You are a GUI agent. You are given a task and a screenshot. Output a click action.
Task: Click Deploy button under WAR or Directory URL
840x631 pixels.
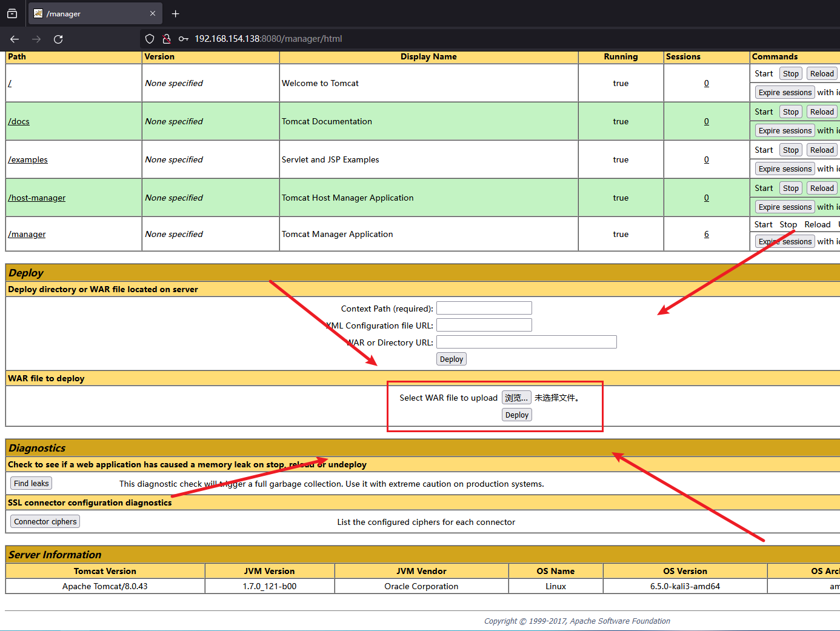[452, 359]
